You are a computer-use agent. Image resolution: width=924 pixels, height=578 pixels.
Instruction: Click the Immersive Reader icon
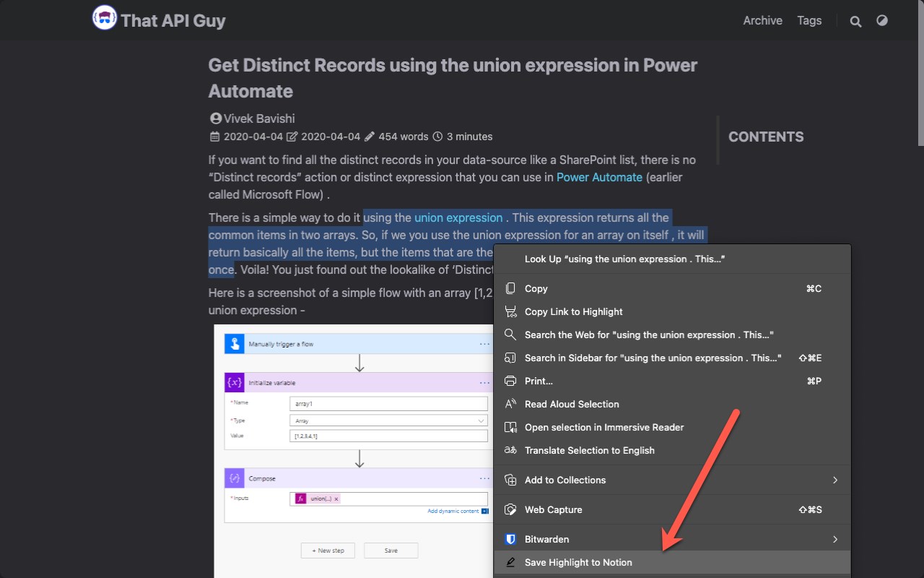pyautogui.click(x=510, y=427)
